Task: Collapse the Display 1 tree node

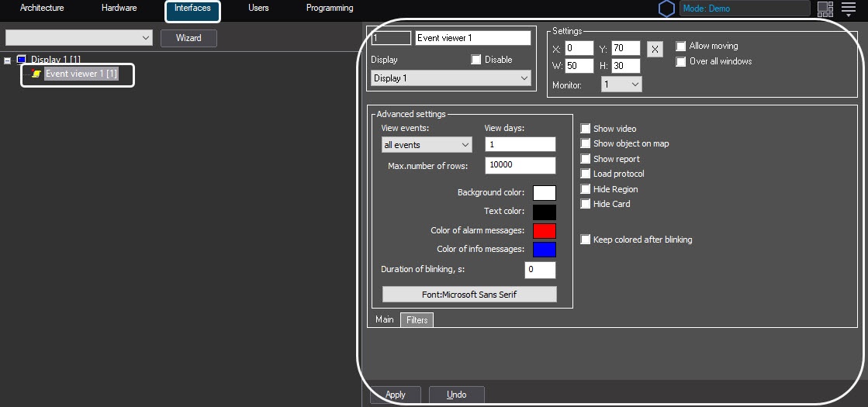Action: click(8, 60)
